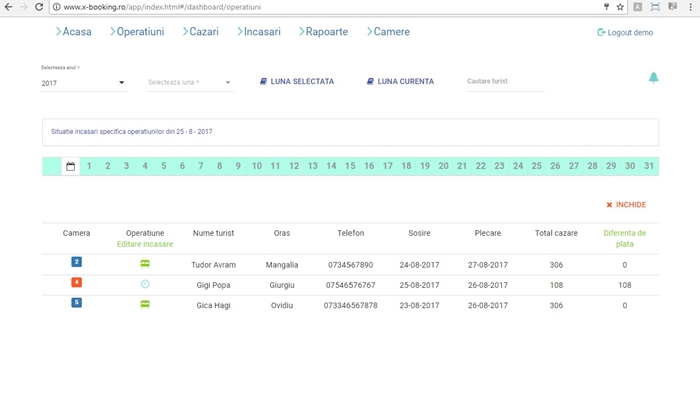Click the calendar icon in the day strip
Image resolution: width=700 pixels, height=401 pixels.
(71, 166)
